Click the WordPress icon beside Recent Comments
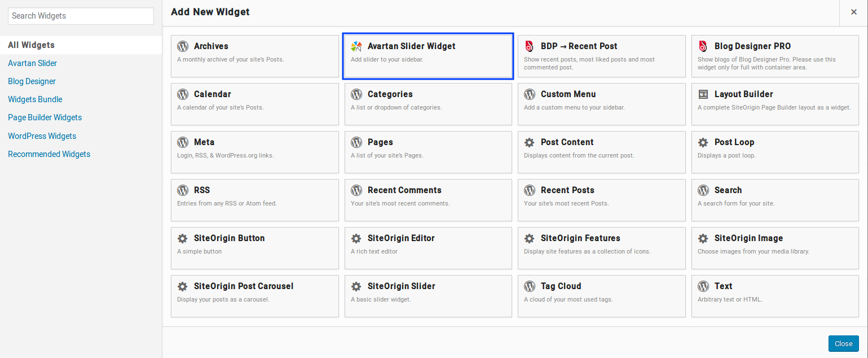The image size is (868, 358). coord(356,190)
